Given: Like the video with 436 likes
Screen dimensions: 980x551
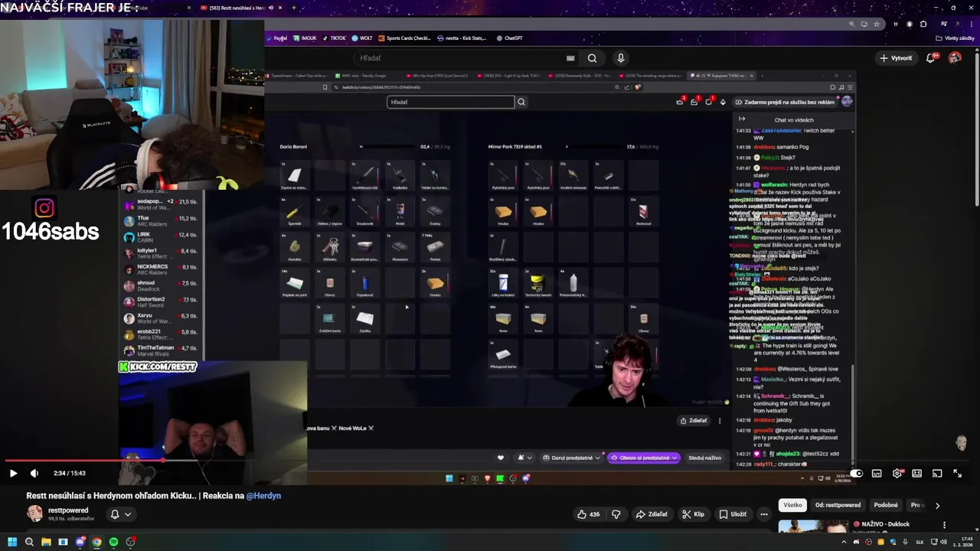Looking at the screenshot, I should click(x=589, y=514).
